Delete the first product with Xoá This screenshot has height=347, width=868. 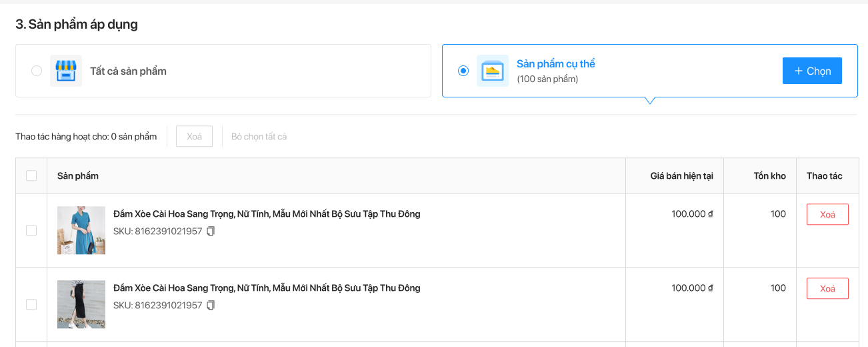(827, 214)
